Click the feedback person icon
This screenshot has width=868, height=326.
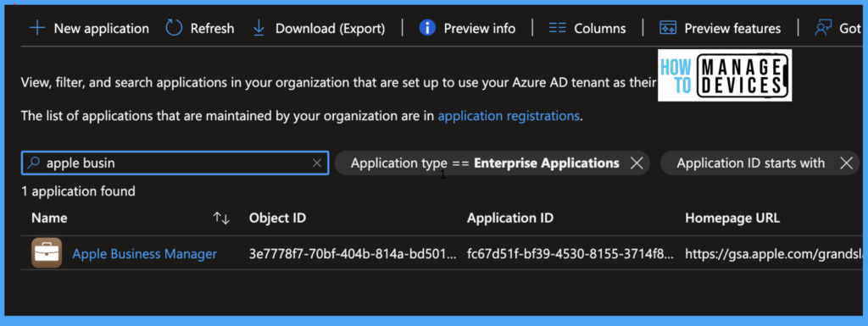[x=822, y=28]
